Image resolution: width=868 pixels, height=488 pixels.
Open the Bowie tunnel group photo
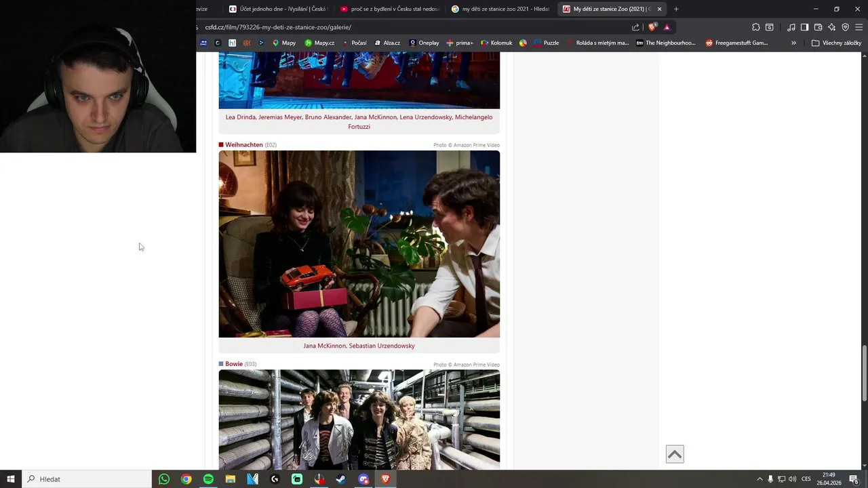click(359, 420)
